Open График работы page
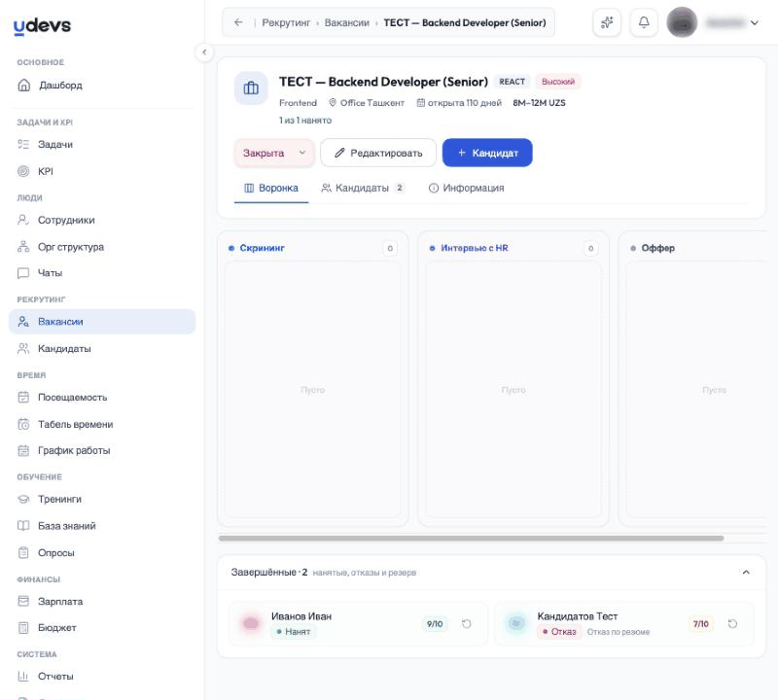Screen dimensions: 778x700 pos(102,450)
